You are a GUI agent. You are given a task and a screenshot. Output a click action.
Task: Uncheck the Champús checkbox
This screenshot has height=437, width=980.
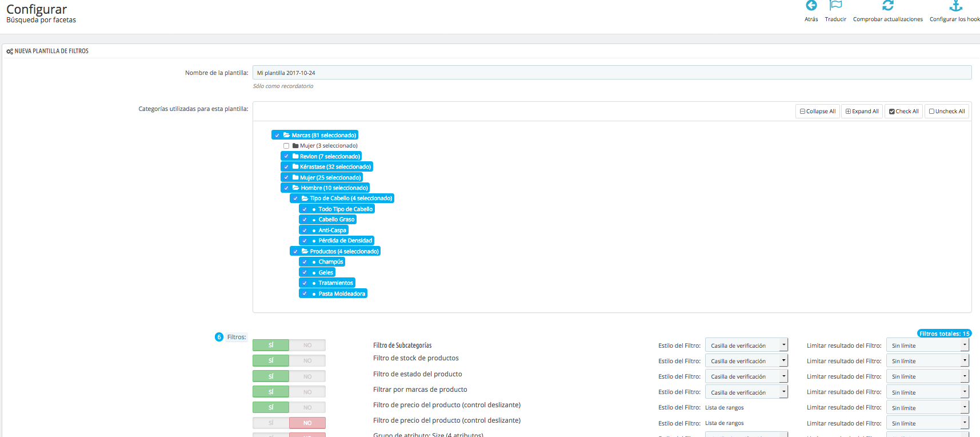tap(305, 262)
